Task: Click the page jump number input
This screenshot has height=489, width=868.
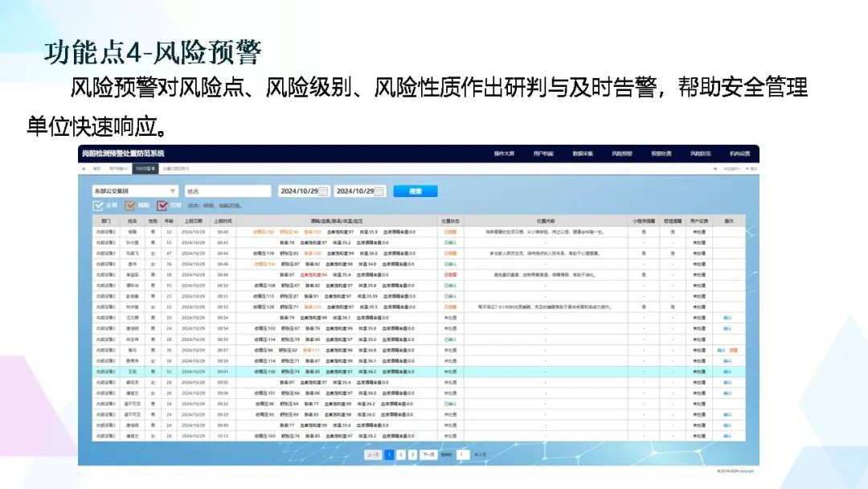Action: pos(462,454)
